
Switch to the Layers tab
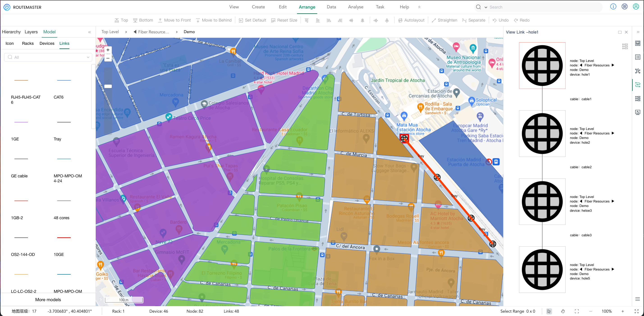31,32
